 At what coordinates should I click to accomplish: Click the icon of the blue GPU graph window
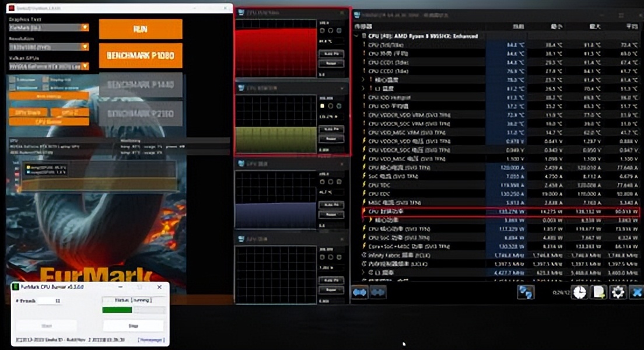click(x=241, y=164)
